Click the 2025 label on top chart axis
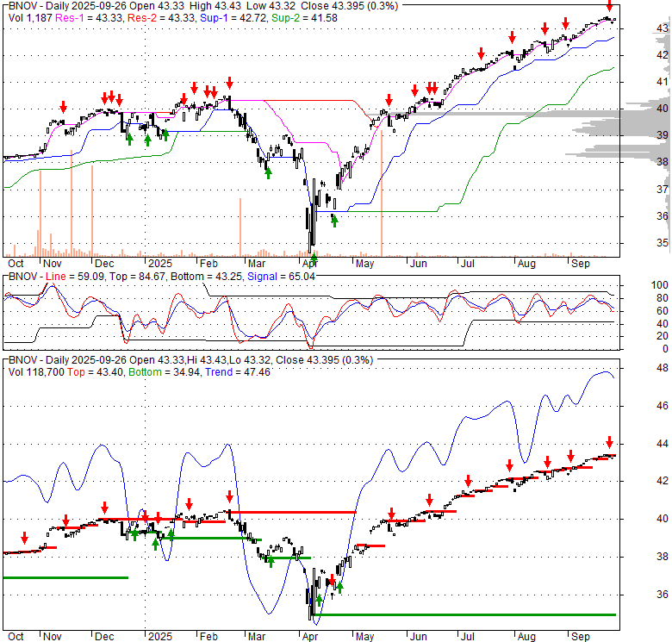 (160, 264)
